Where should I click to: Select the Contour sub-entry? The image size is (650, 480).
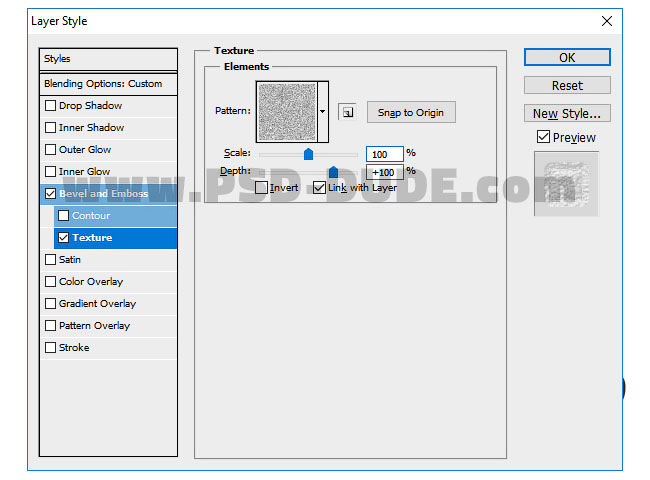pos(115,216)
